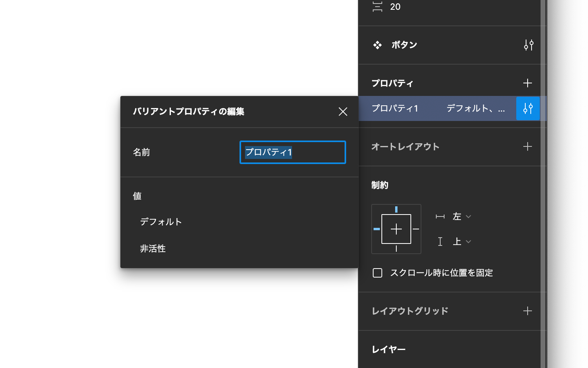Click the component icon beside ボタン
The width and height of the screenshot is (588, 368).
click(377, 45)
